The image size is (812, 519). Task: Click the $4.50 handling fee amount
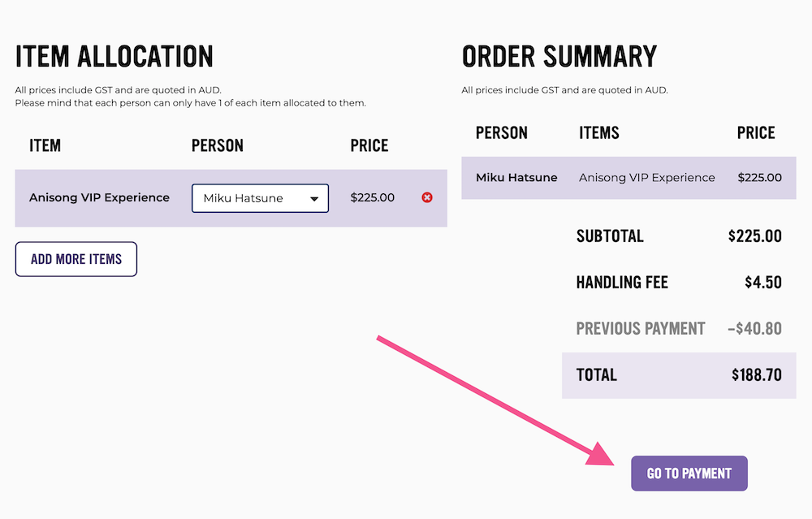tap(762, 283)
